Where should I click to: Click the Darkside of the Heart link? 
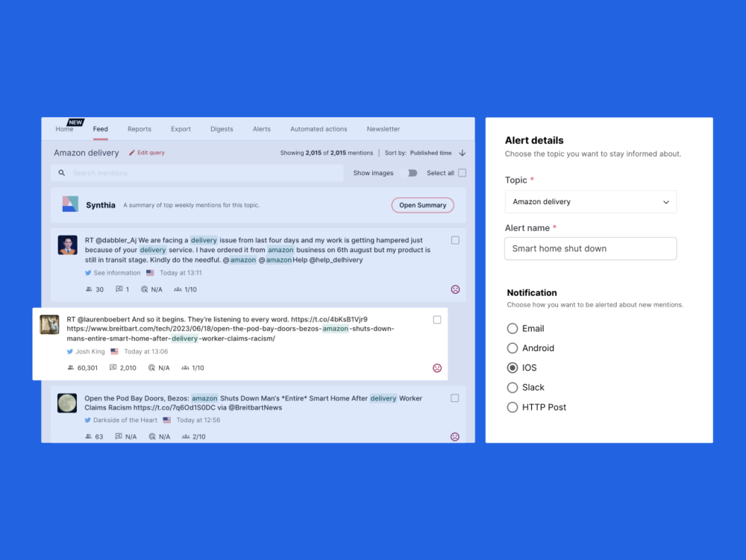click(x=125, y=421)
